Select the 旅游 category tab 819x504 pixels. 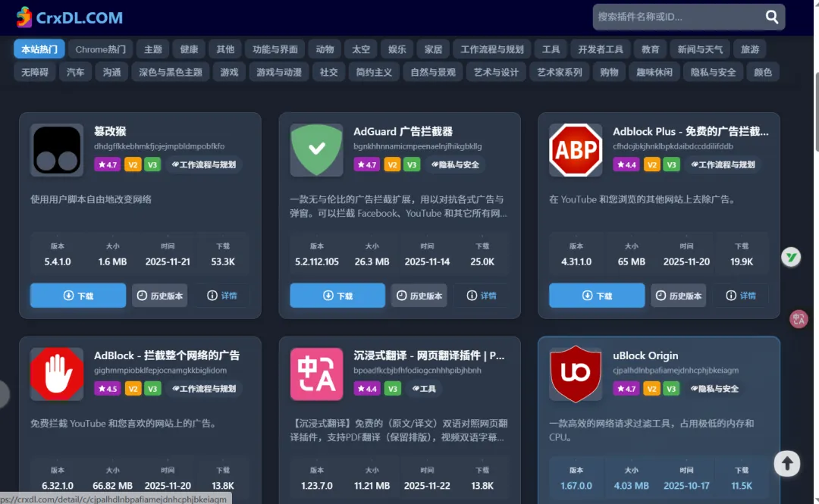pos(749,49)
